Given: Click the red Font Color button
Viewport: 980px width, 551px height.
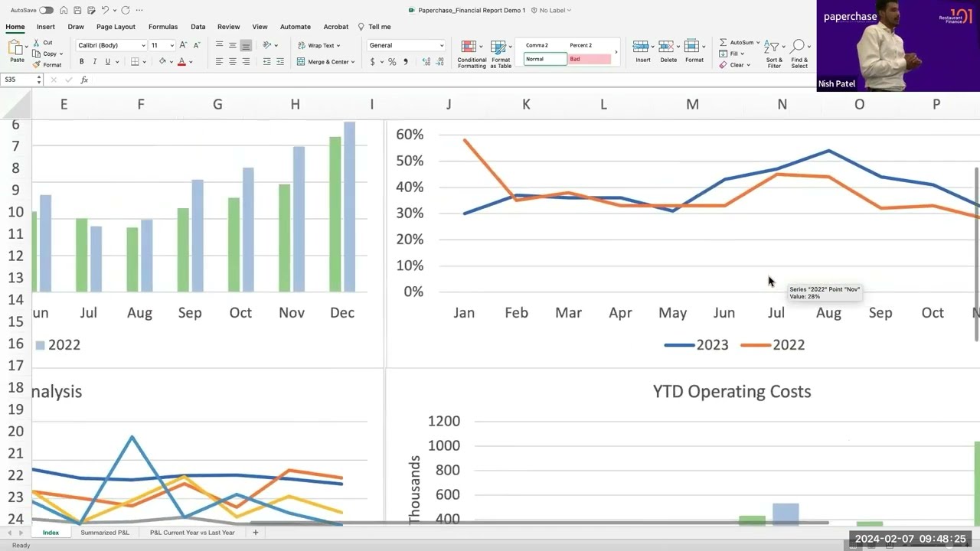Looking at the screenshot, I should (181, 62).
